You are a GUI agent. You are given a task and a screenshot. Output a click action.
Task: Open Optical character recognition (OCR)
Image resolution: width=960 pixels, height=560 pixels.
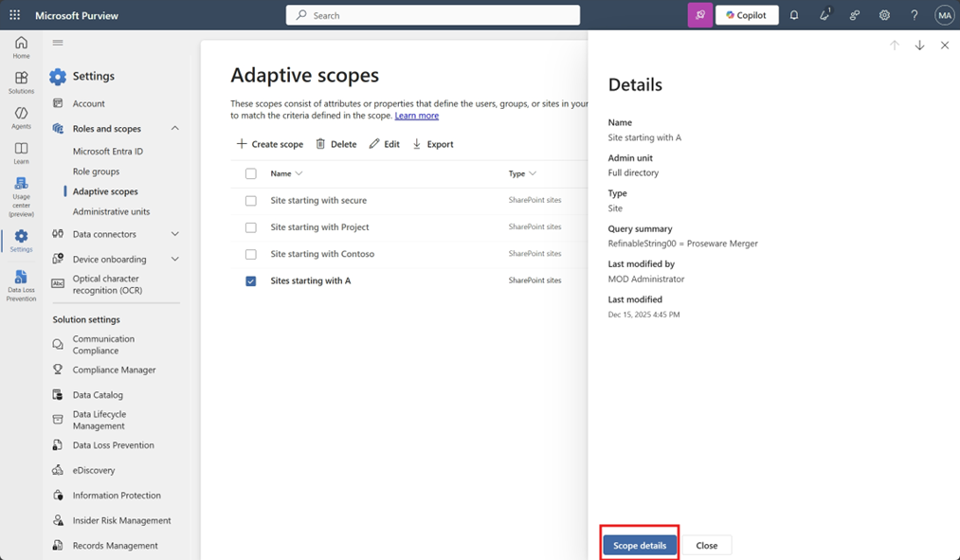(107, 284)
